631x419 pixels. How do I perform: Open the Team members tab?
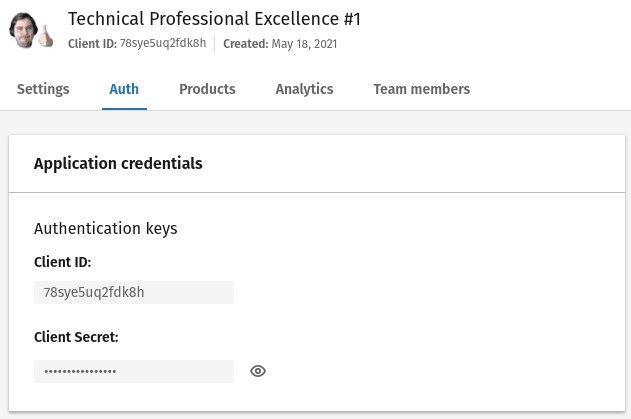(x=421, y=89)
